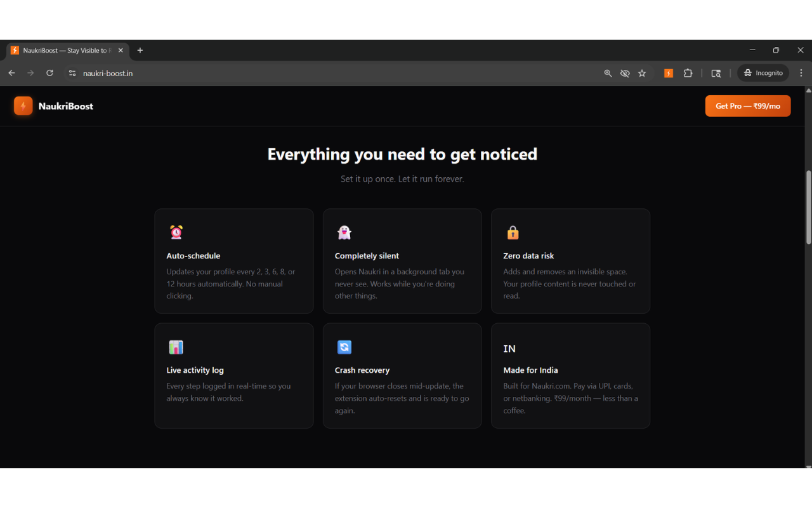Click the scrollbar up arrow

point(808,90)
